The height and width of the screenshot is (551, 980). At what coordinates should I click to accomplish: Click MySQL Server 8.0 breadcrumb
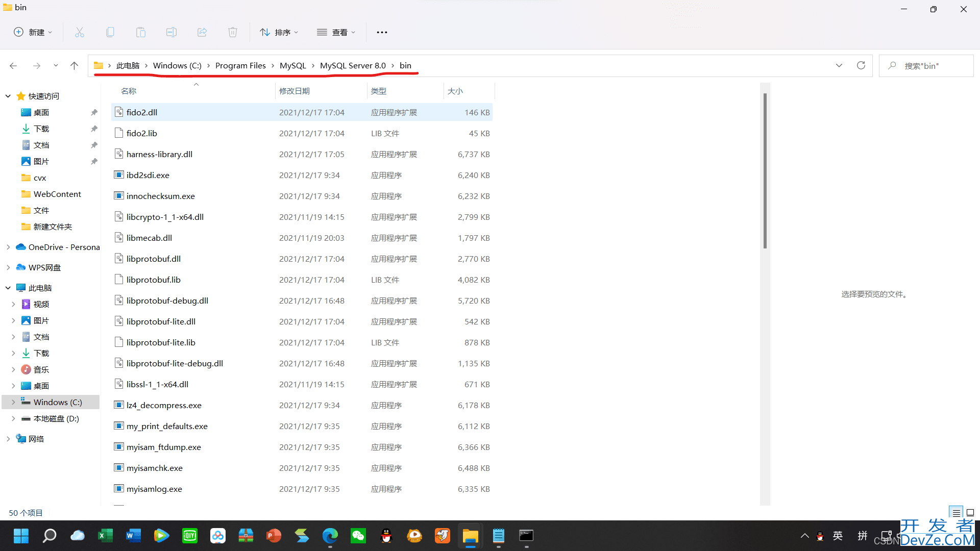(353, 66)
